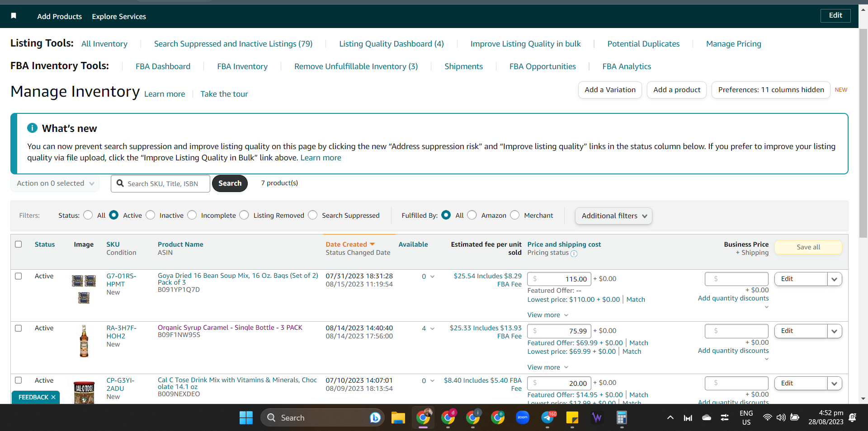Click the battery status tray icon
This screenshot has height=431, width=868.
(x=795, y=417)
